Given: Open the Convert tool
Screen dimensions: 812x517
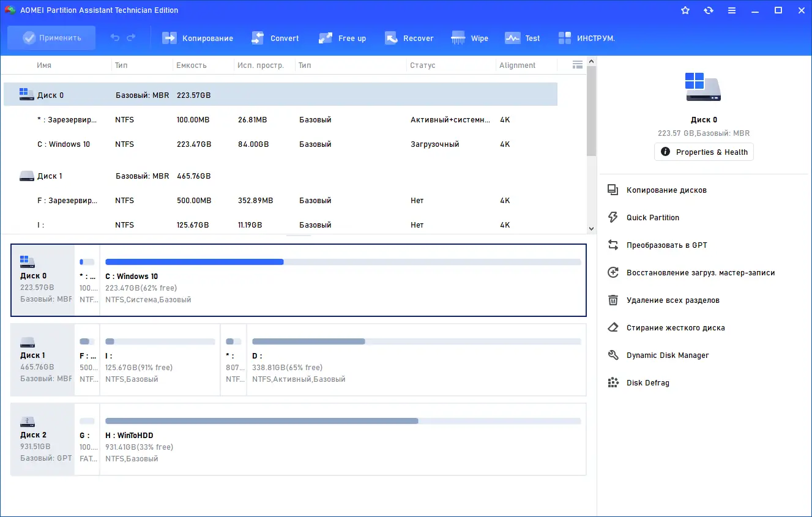Looking at the screenshot, I should coord(275,38).
